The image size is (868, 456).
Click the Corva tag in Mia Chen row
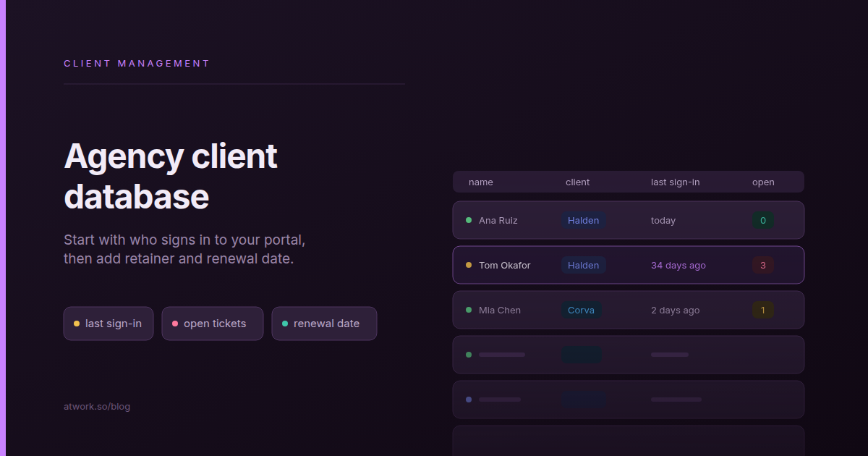(581, 311)
